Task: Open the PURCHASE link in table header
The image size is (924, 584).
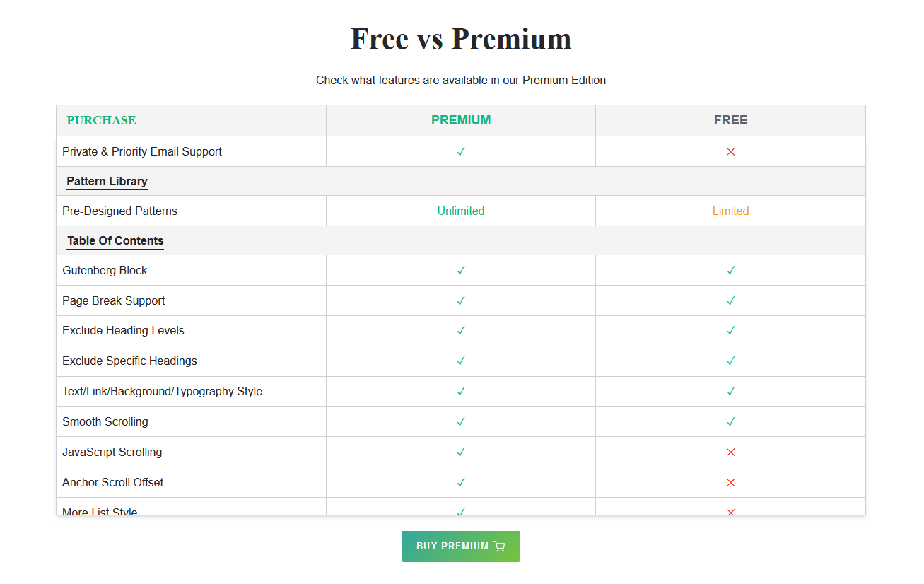Action: (101, 120)
